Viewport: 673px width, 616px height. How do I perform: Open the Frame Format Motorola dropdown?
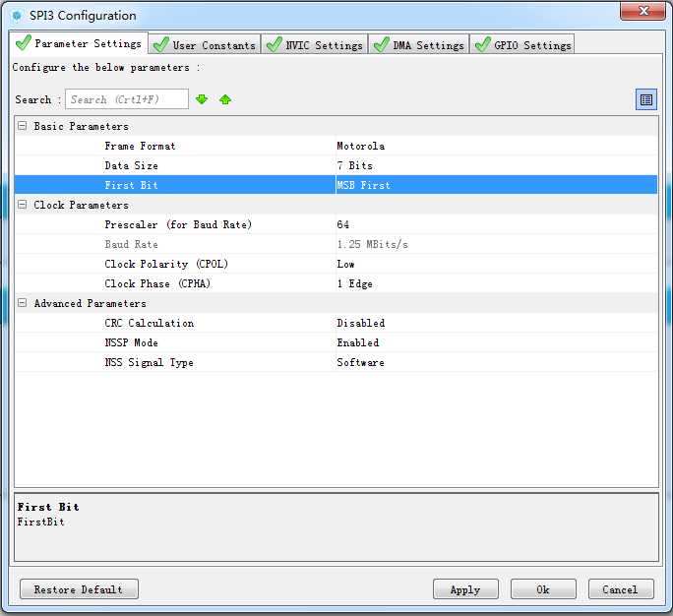(496, 146)
